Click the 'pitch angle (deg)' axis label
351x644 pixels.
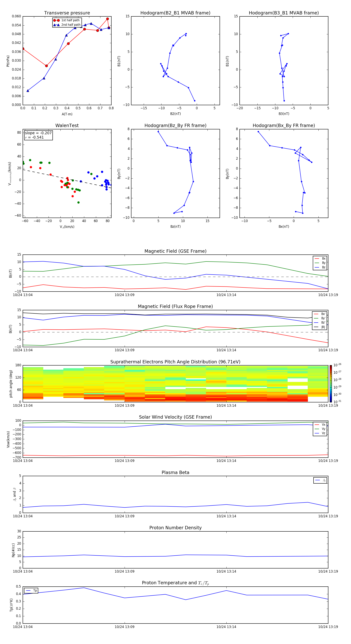click(x=11, y=384)
